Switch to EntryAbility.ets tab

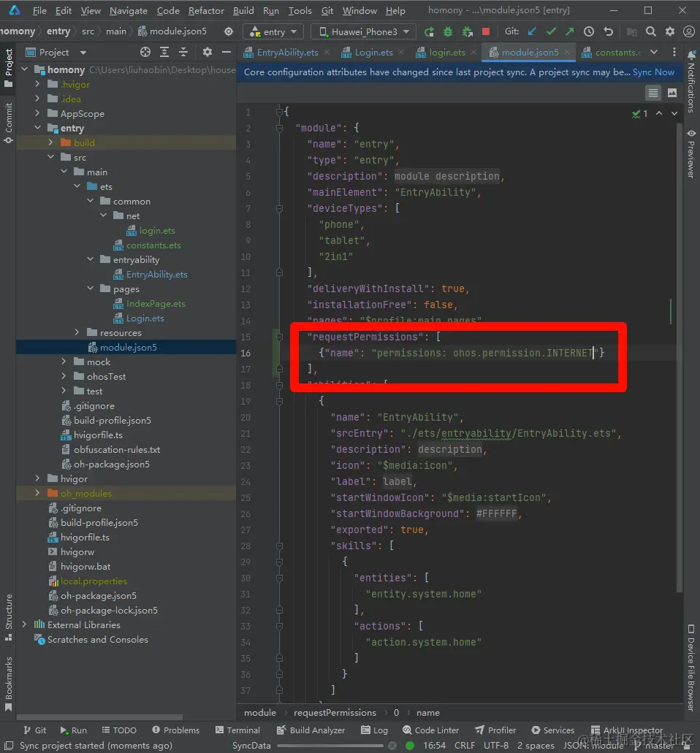click(x=287, y=53)
